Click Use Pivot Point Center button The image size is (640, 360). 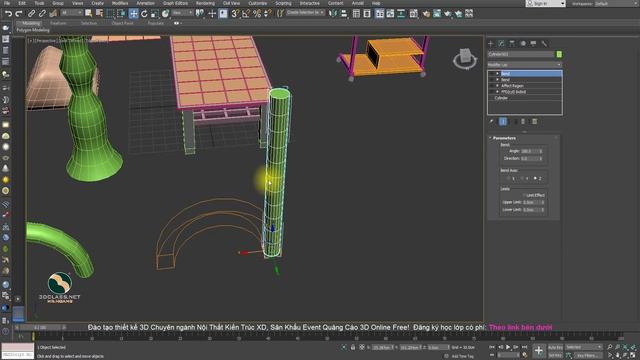point(200,13)
